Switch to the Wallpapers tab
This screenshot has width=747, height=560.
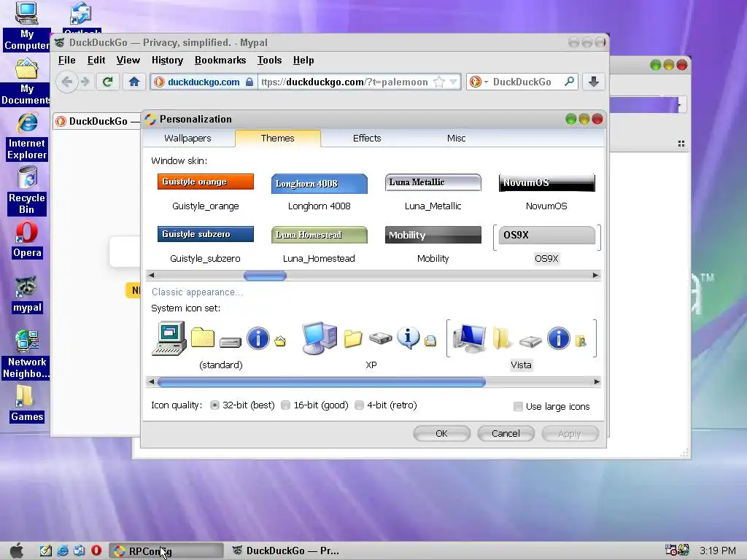(x=187, y=138)
